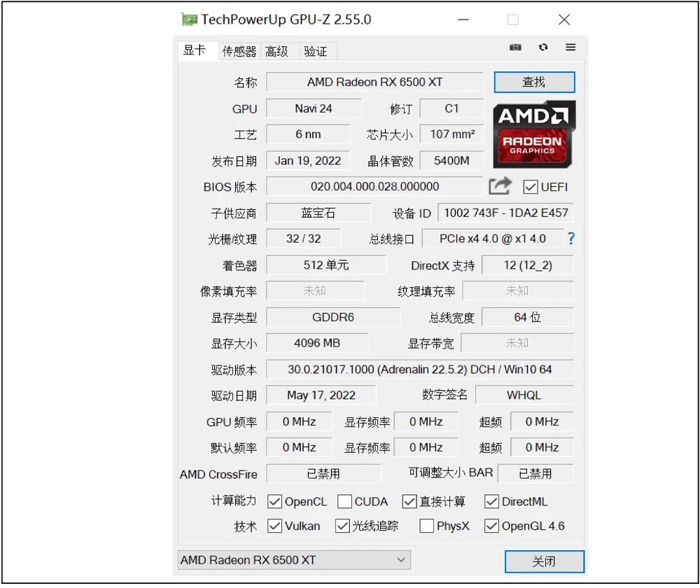Click the BIOS export share icon
This screenshot has width=700, height=588.
click(500, 186)
